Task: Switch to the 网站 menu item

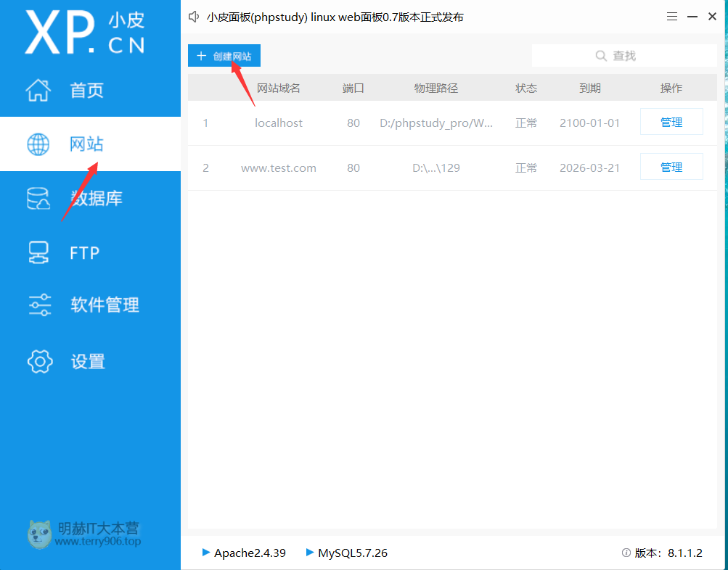Action: [x=90, y=144]
